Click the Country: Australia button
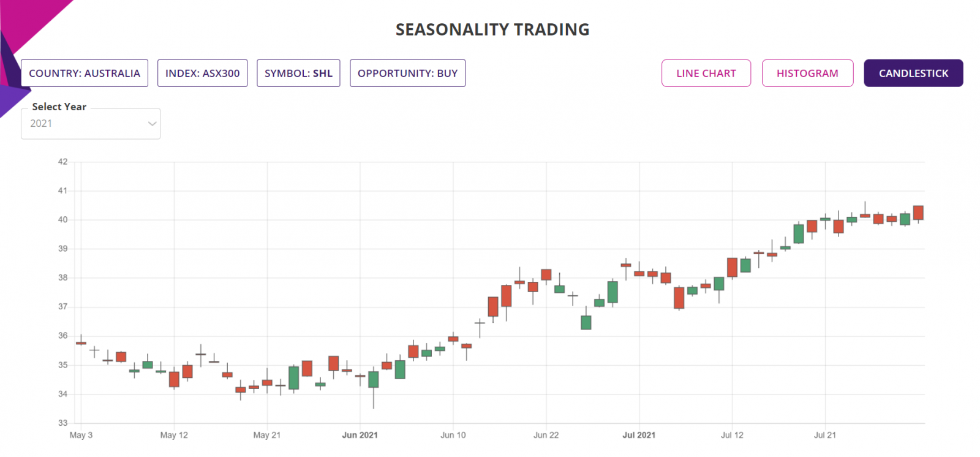Image resolution: width=980 pixels, height=457 pixels. pyautogui.click(x=85, y=74)
